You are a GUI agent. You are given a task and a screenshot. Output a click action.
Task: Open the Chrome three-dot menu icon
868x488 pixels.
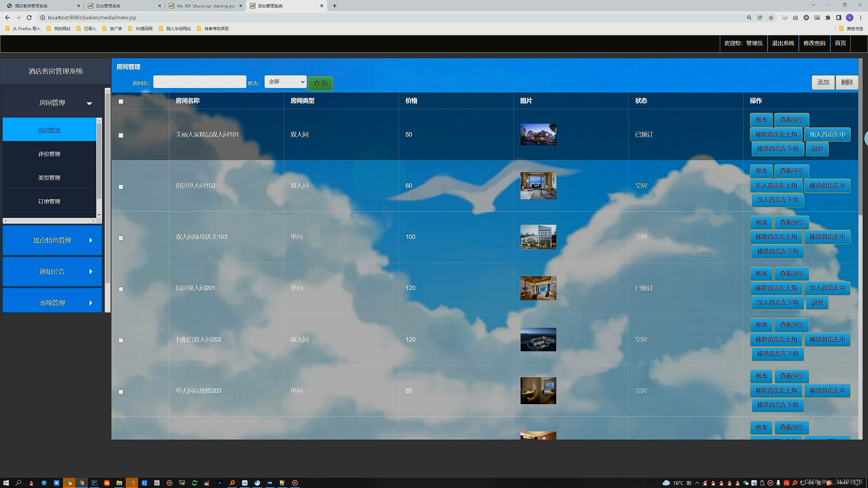[x=861, y=18]
